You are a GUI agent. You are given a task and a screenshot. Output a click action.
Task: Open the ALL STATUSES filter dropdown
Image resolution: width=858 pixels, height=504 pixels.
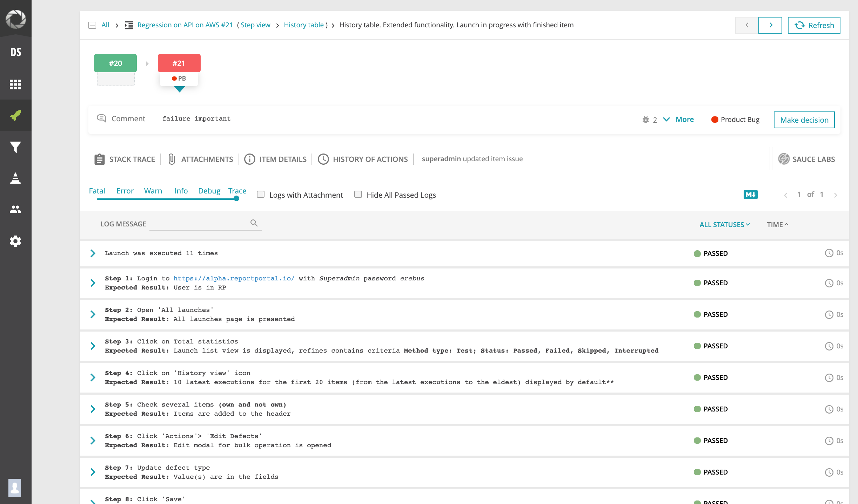point(725,225)
